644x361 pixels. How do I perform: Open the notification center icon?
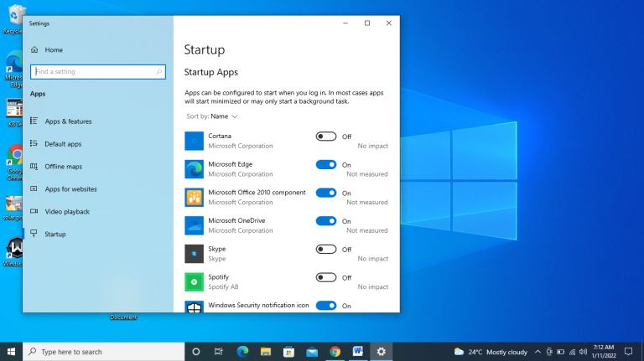point(628,352)
